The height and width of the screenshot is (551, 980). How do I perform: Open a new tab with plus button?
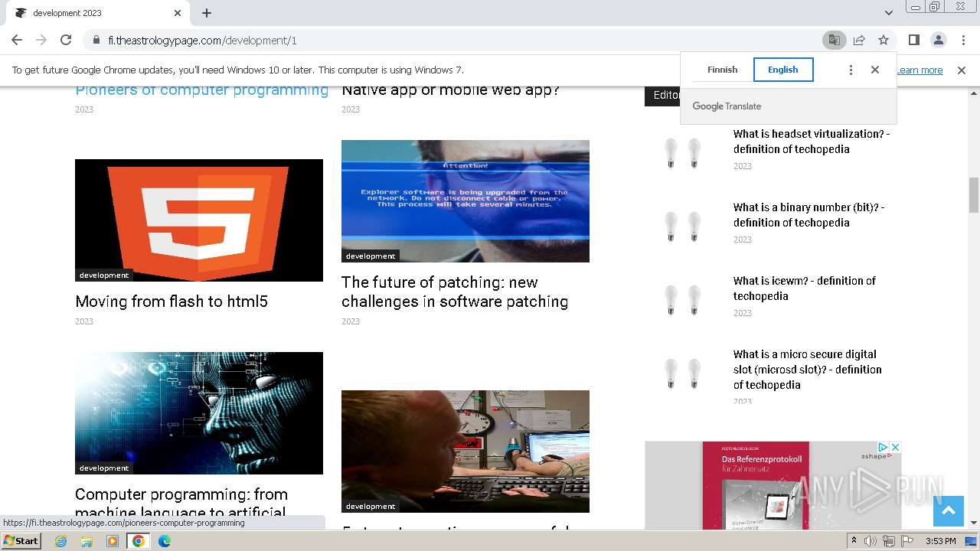coord(207,13)
